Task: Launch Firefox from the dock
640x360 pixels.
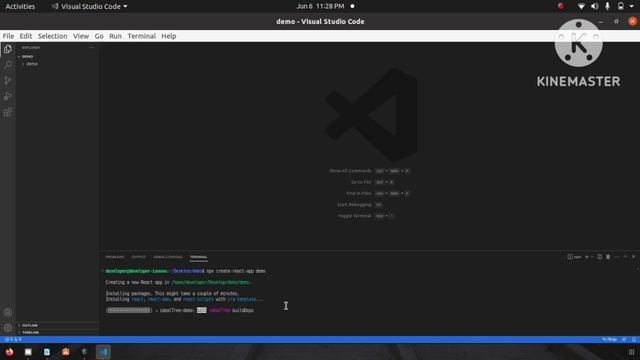Action: (9, 352)
